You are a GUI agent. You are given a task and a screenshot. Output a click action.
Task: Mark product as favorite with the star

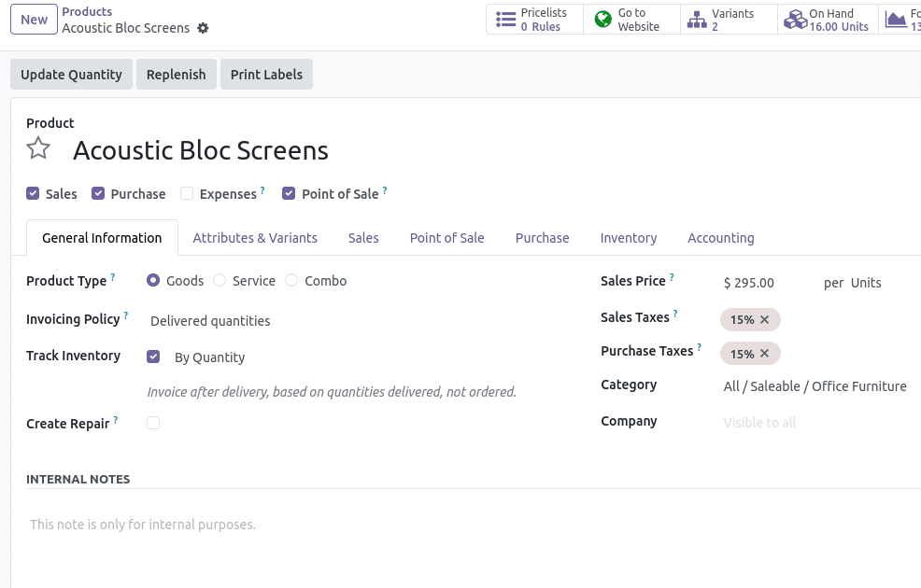click(x=38, y=148)
